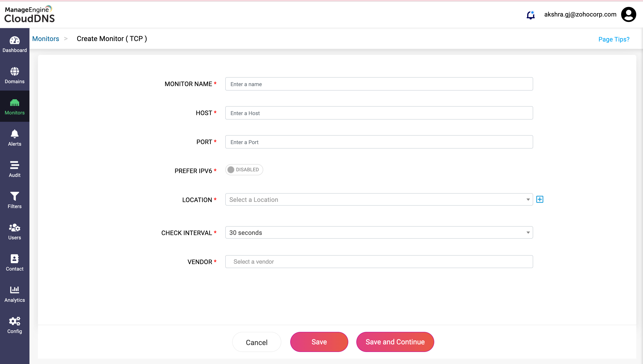Click the notification bell icon
The width and height of the screenshot is (643, 364).
coord(530,15)
